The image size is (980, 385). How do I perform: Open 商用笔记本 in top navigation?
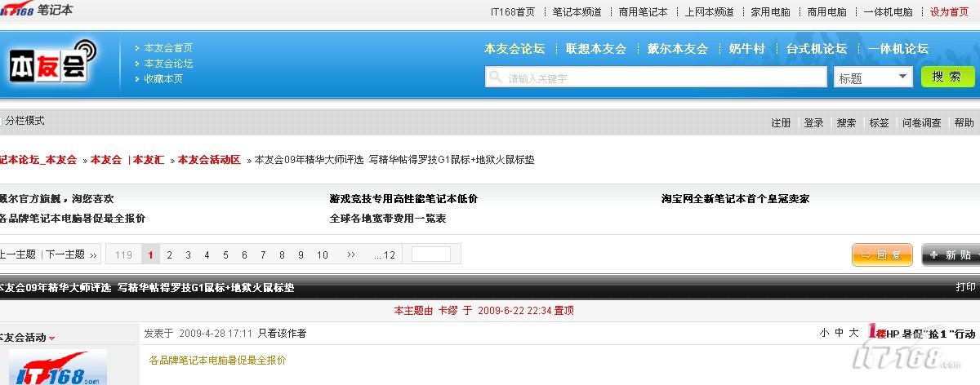coord(643,12)
